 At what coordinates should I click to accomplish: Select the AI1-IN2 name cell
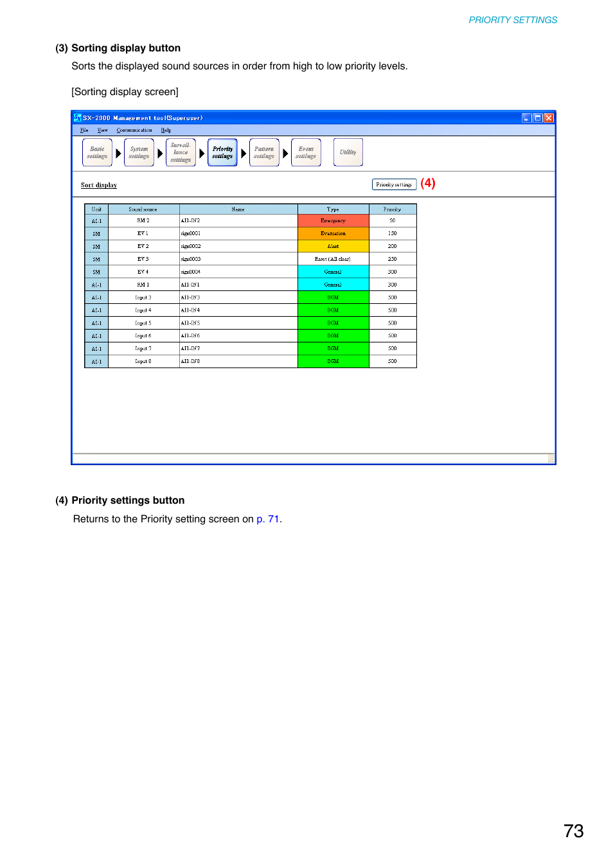click(x=238, y=221)
